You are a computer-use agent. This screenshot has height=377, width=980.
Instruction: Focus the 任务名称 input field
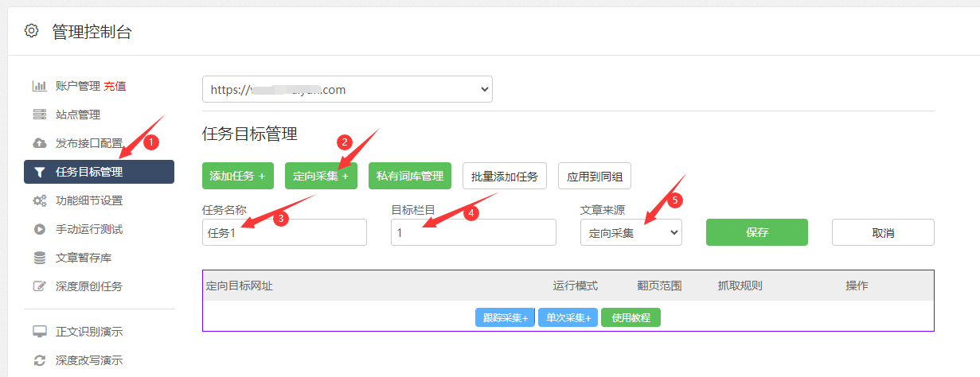click(x=284, y=233)
